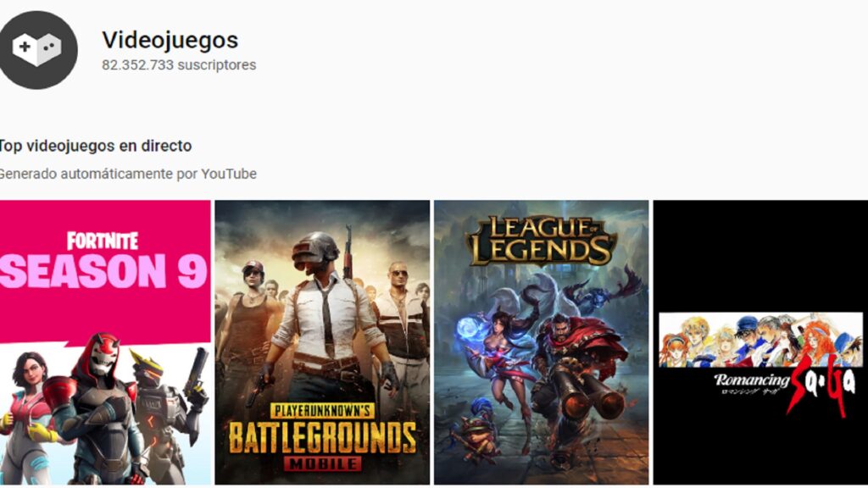Click the white Fortnite logo
This screenshot has width=868, height=488.
(x=103, y=241)
